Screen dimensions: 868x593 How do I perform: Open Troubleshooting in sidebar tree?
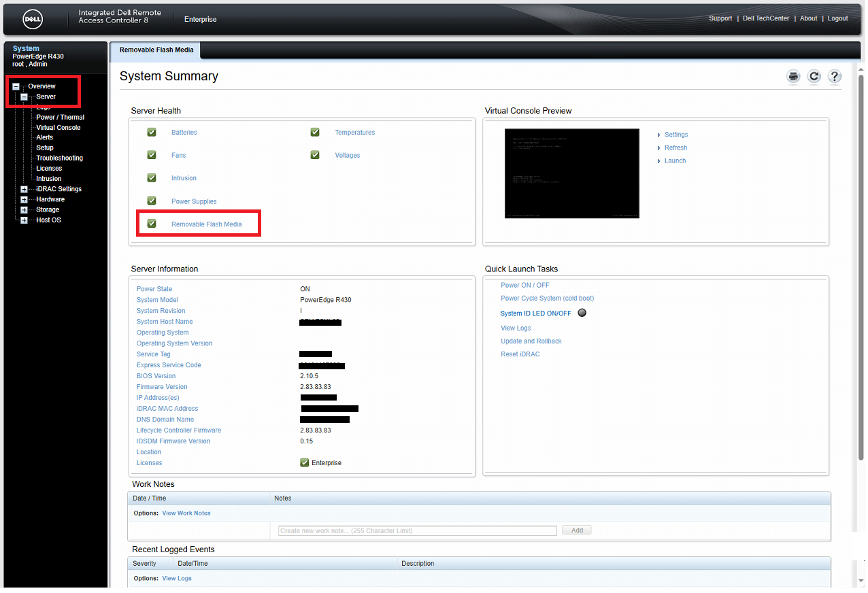(59, 158)
